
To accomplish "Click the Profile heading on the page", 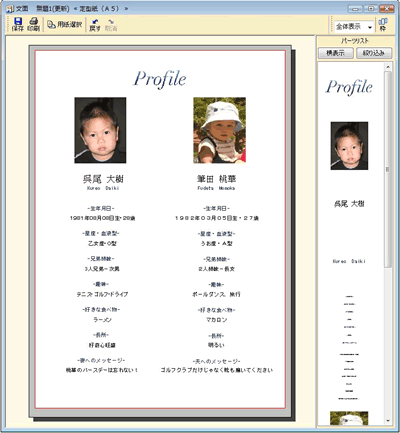I will pyautogui.click(x=160, y=79).
